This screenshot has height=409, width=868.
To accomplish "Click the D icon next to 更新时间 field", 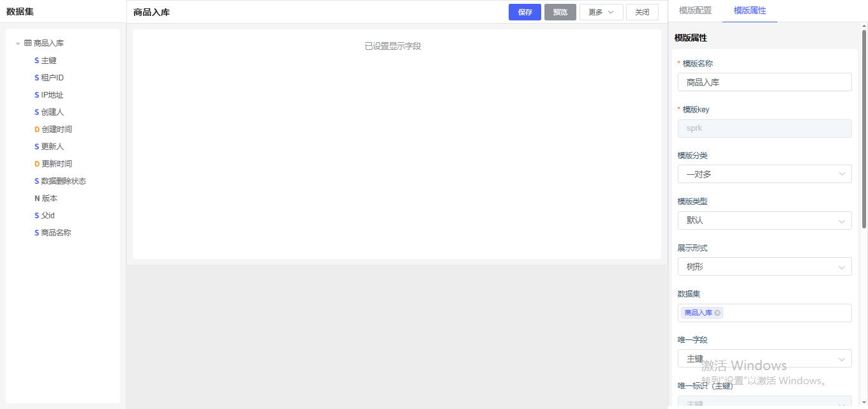I will (37, 163).
